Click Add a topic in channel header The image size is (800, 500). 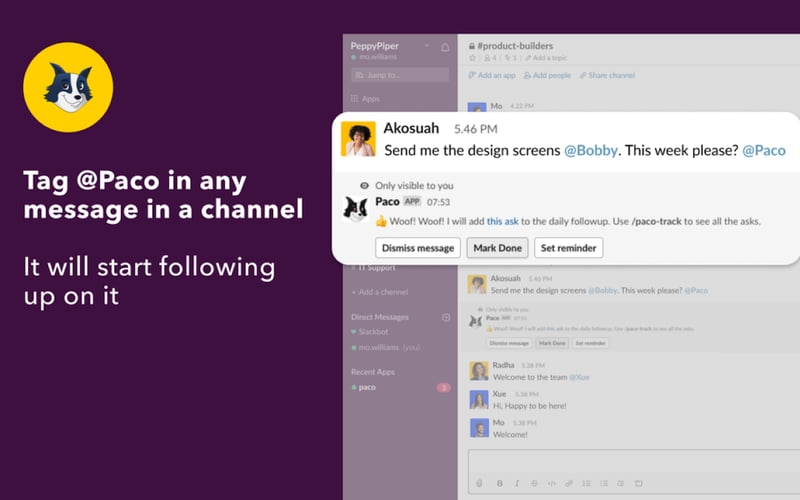tap(546, 58)
